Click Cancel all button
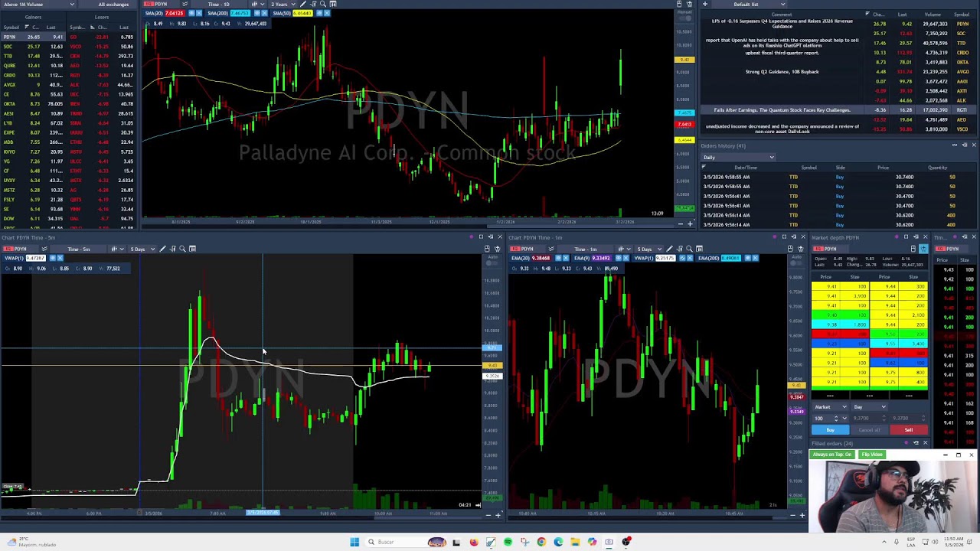980x551 pixels. [869, 430]
